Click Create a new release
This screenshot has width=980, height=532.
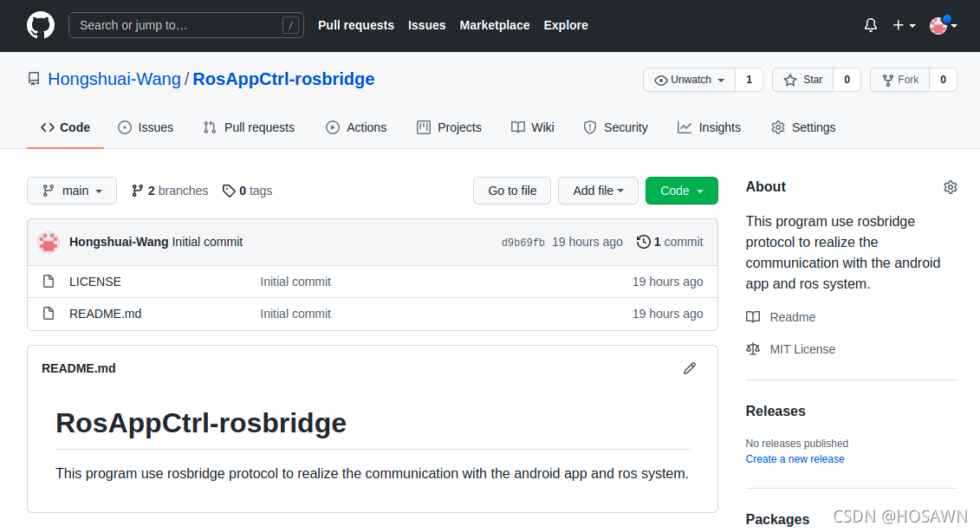795,459
